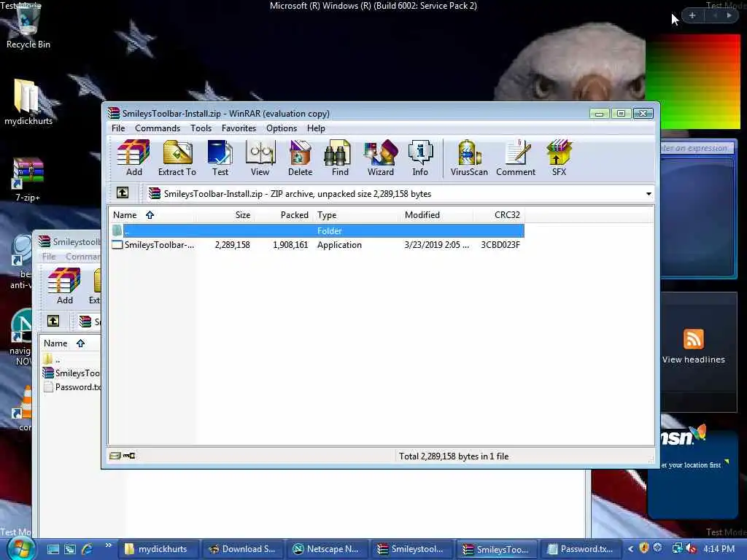This screenshot has width=747, height=560.
Task: Sort by the Name column header
Action: [x=152, y=215]
